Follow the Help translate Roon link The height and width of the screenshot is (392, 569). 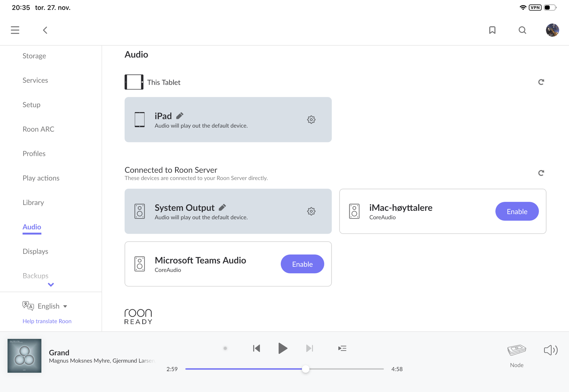47,321
